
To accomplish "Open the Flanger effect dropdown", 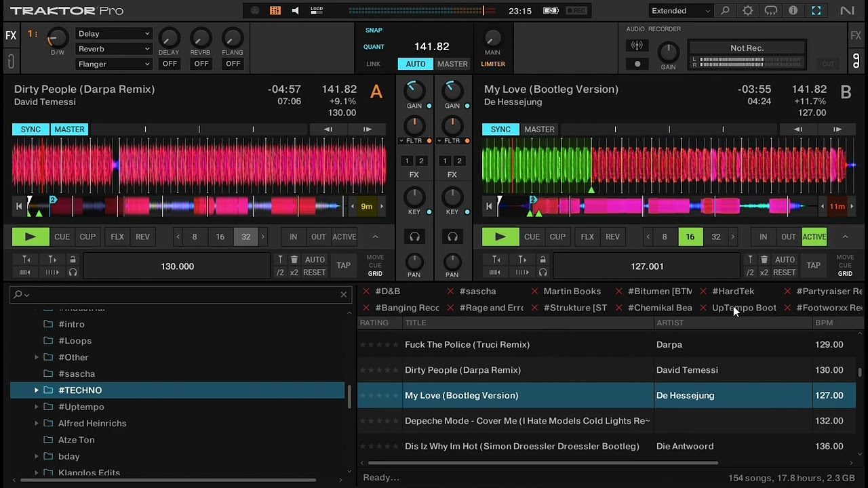I will tap(113, 64).
